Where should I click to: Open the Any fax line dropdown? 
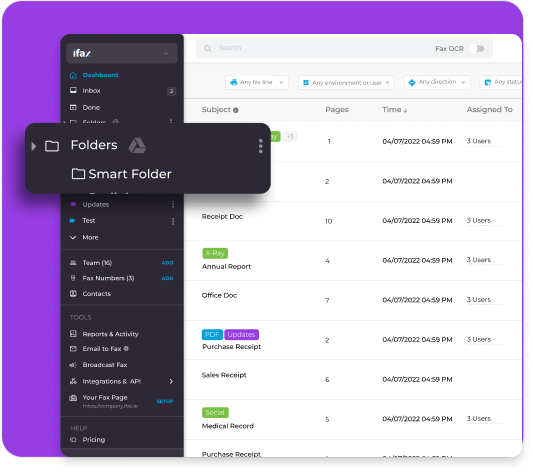click(x=257, y=83)
